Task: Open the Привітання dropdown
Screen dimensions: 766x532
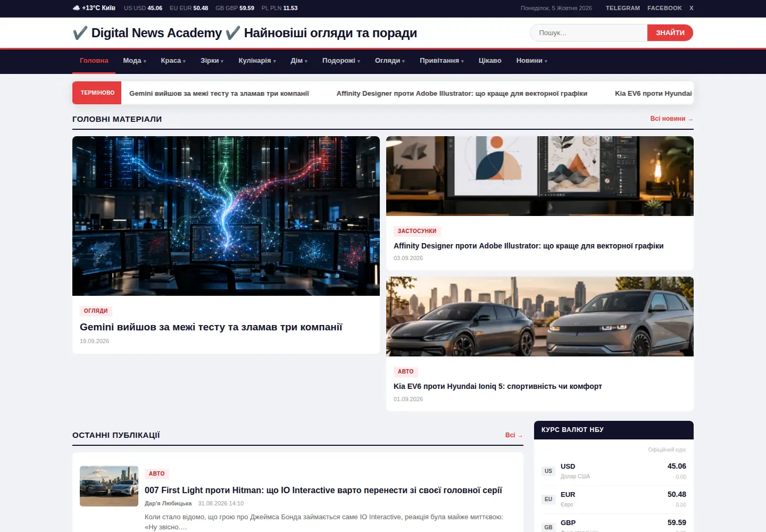Action: 442,61
